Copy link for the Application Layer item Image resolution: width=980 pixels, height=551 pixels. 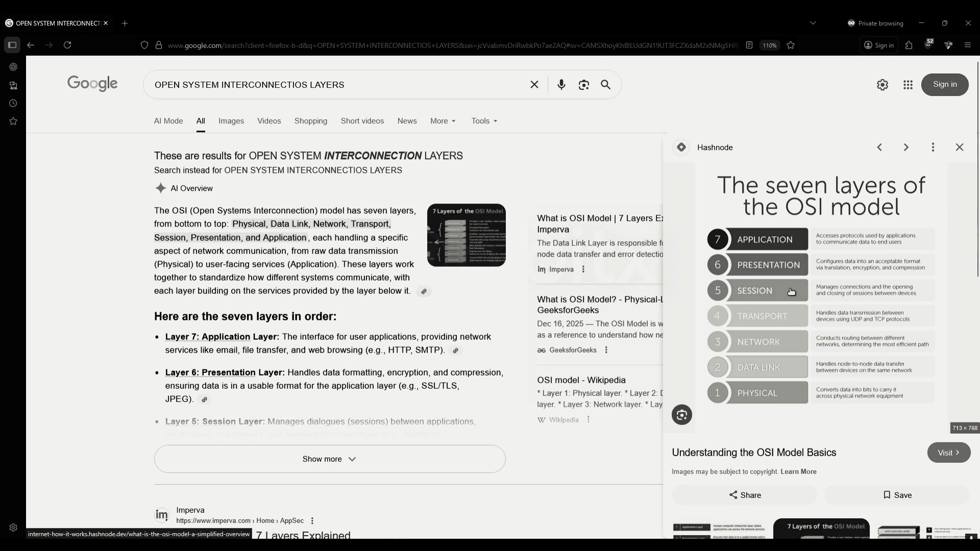(x=456, y=350)
